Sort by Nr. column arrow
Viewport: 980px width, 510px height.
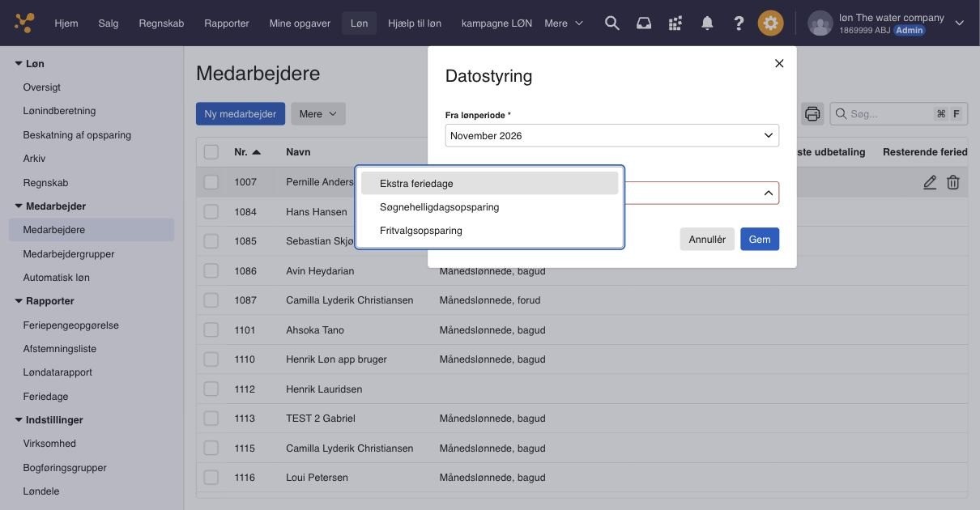pos(257,152)
